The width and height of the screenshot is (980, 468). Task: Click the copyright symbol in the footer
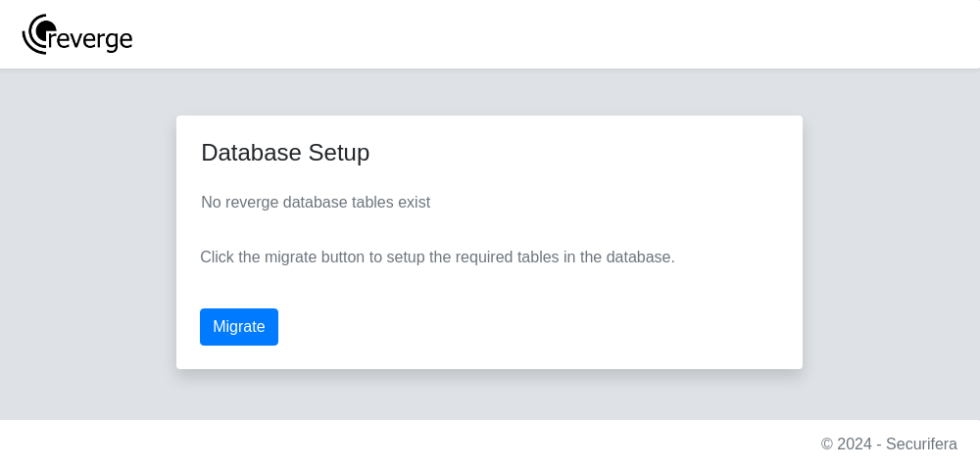click(827, 445)
